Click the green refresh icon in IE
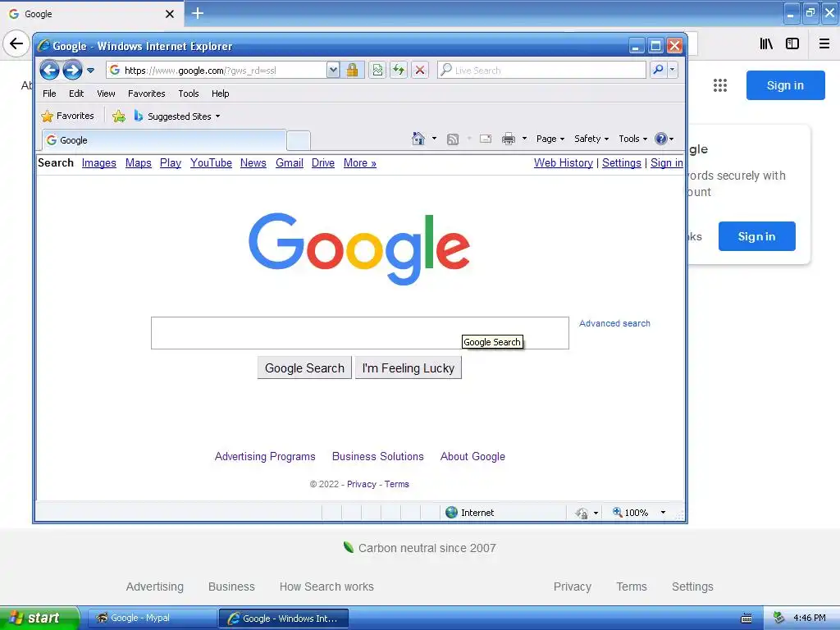Viewport: 840px width, 630px height. (x=399, y=70)
